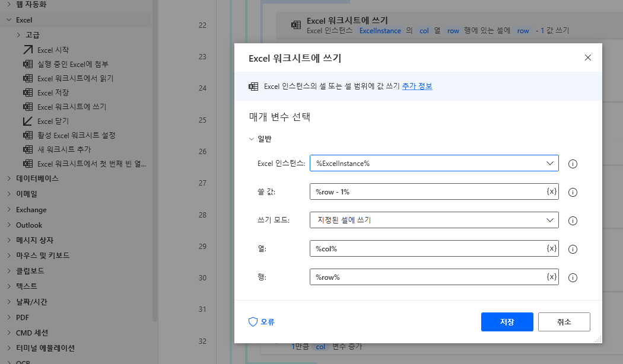This screenshot has width=623, height=364.
Task: Open info tooltip for Excel 인스턴스 field
Action: pyautogui.click(x=573, y=164)
